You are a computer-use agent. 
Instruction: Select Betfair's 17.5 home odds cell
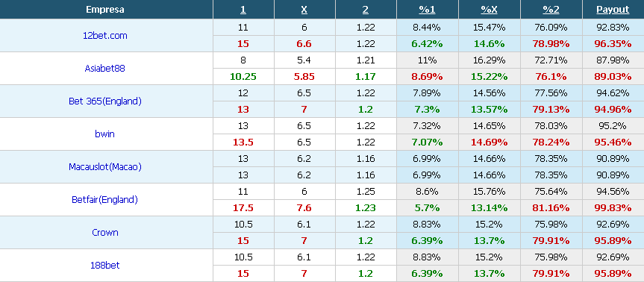pos(243,207)
